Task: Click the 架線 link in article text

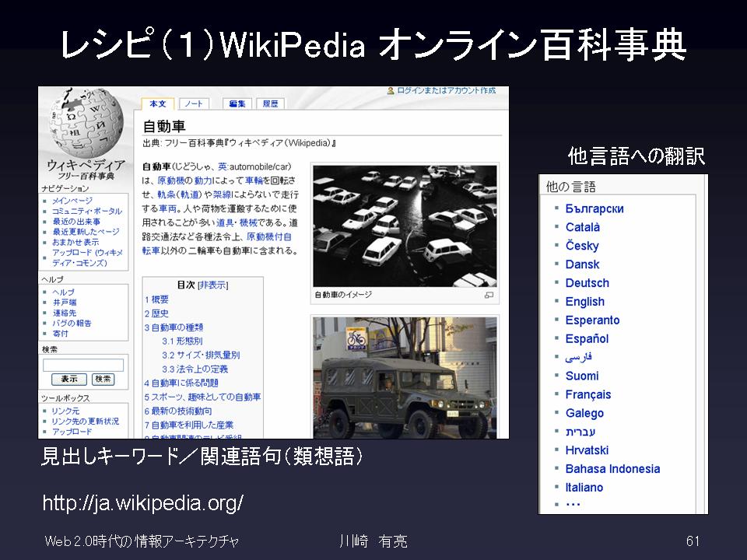Action: point(222,194)
